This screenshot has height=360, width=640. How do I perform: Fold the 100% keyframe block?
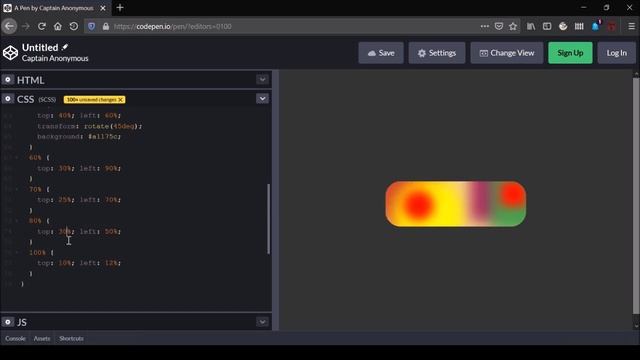pyautogui.click(x=17, y=253)
